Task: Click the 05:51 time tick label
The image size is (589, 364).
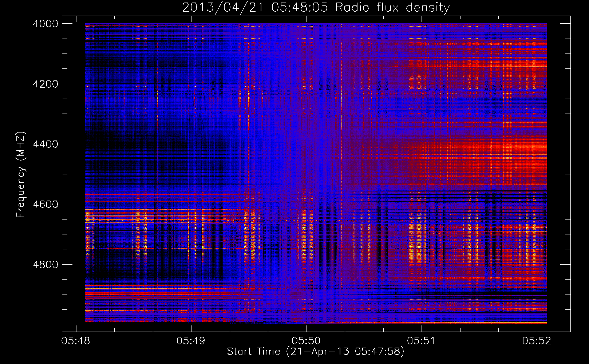Action: [421, 341]
